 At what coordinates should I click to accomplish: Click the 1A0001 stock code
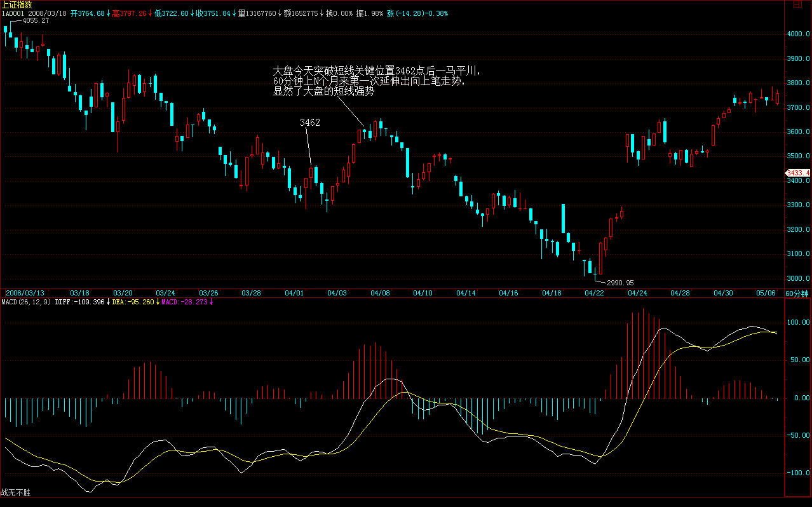[x=13, y=13]
